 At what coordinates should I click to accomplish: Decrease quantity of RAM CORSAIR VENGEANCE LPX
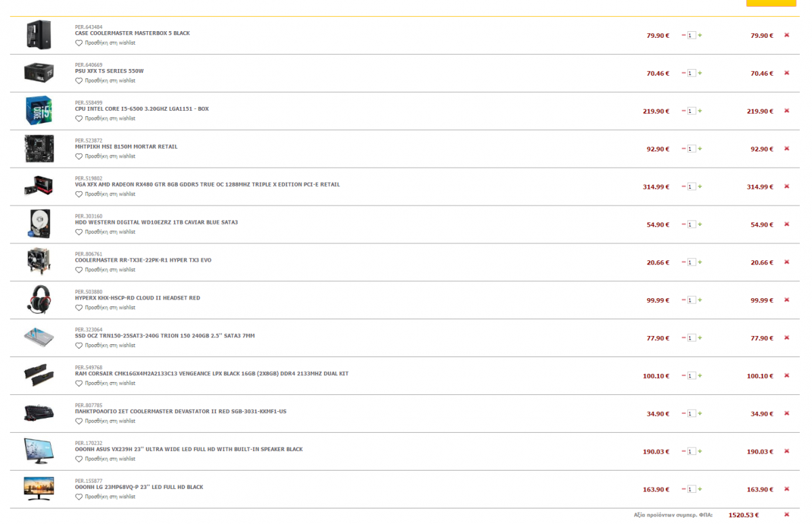683,376
